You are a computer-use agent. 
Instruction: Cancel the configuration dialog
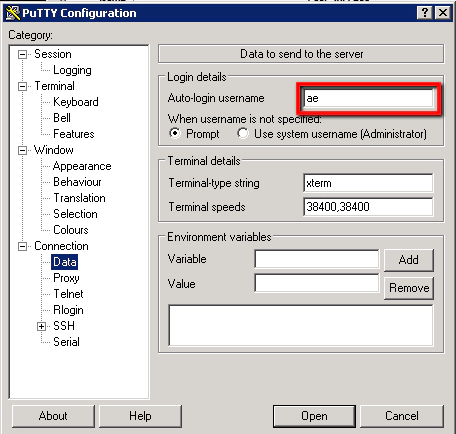pyautogui.click(x=402, y=416)
